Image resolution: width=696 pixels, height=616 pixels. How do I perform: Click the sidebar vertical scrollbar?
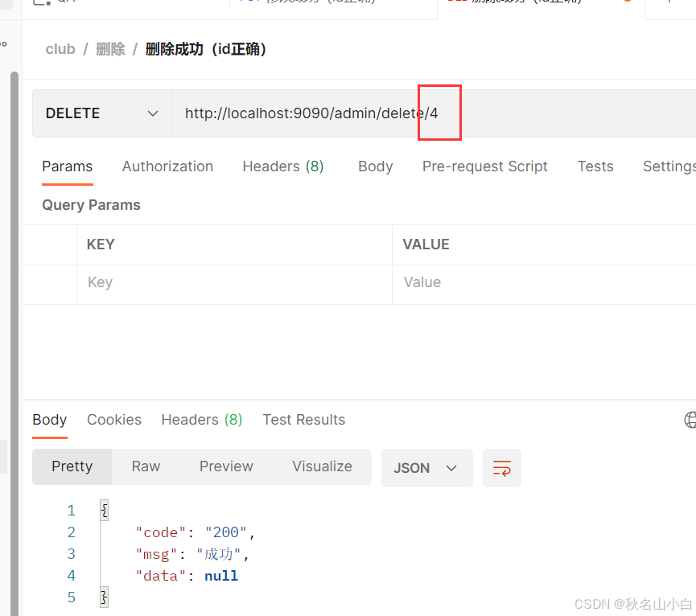pos(14,343)
